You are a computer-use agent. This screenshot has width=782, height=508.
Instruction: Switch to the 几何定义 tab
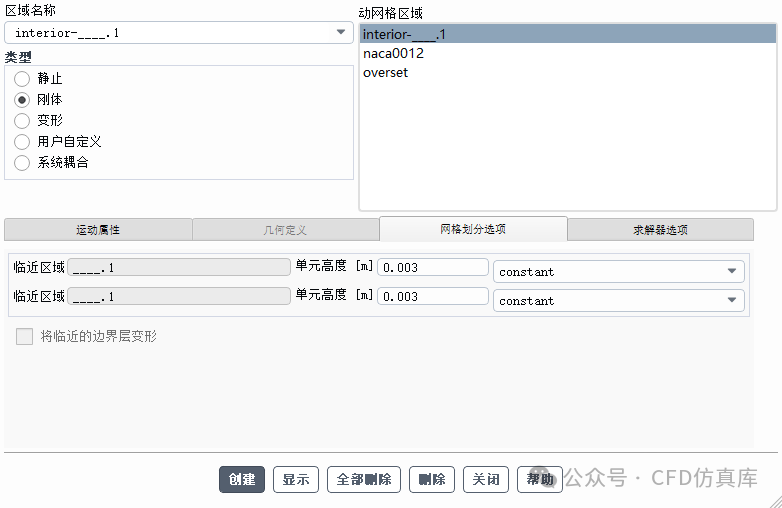(286, 230)
